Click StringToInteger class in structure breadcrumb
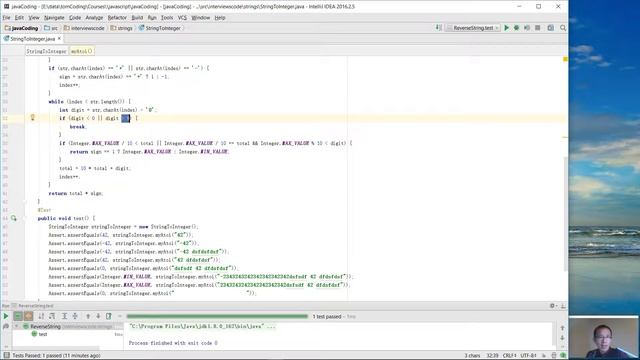640x360 pixels. click(x=46, y=51)
